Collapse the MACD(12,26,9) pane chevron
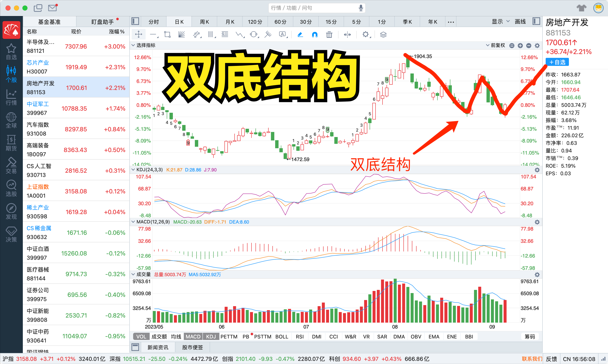The image size is (608, 364). click(x=133, y=222)
